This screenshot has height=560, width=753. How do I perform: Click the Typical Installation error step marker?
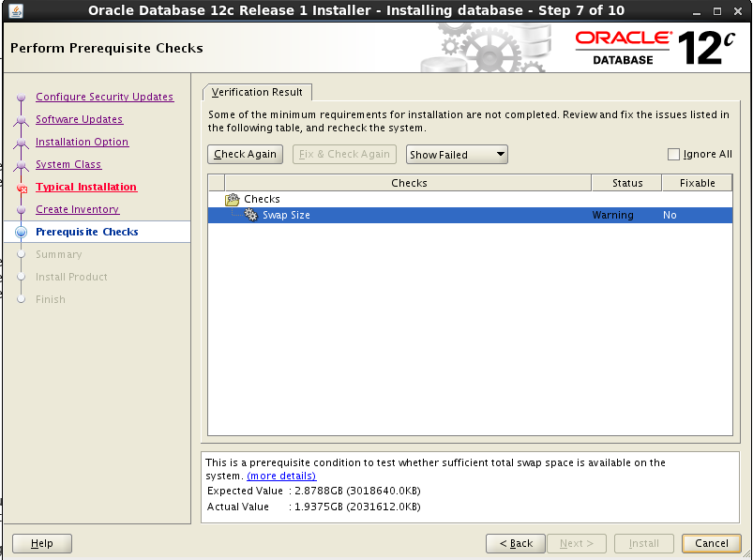(22, 188)
